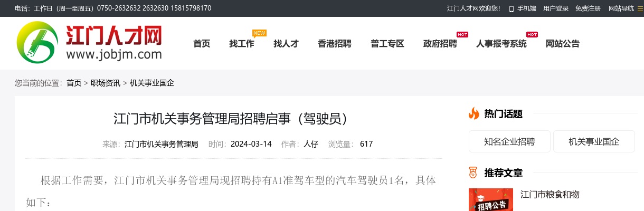Click the 免费注册 link
Image resolution: width=644 pixels, height=211 pixels.
(x=588, y=8)
